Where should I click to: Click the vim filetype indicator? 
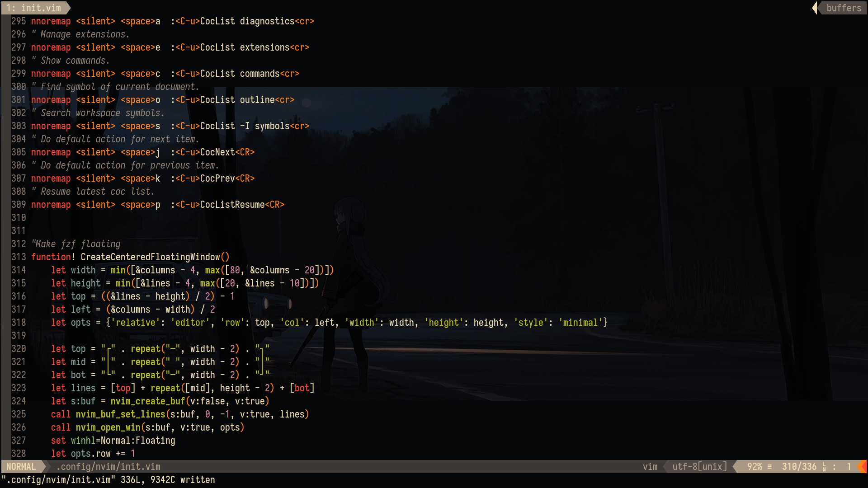click(650, 466)
